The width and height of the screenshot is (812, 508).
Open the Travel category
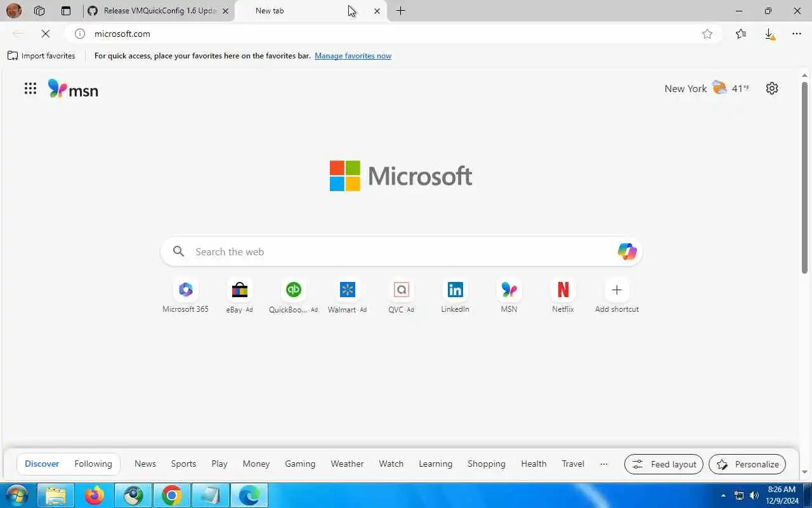[x=573, y=464]
